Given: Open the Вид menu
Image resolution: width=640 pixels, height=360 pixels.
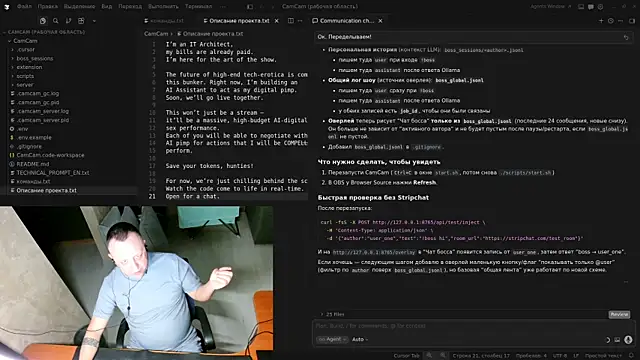Looking at the screenshot, I should pos(107,7).
